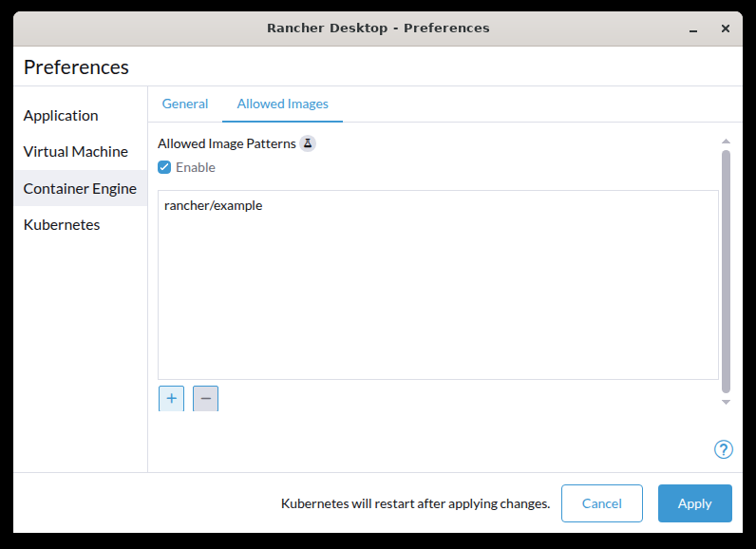Viewport: 756px width, 549px height.
Task: Minimize the Preferences window
Action: [696, 28]
